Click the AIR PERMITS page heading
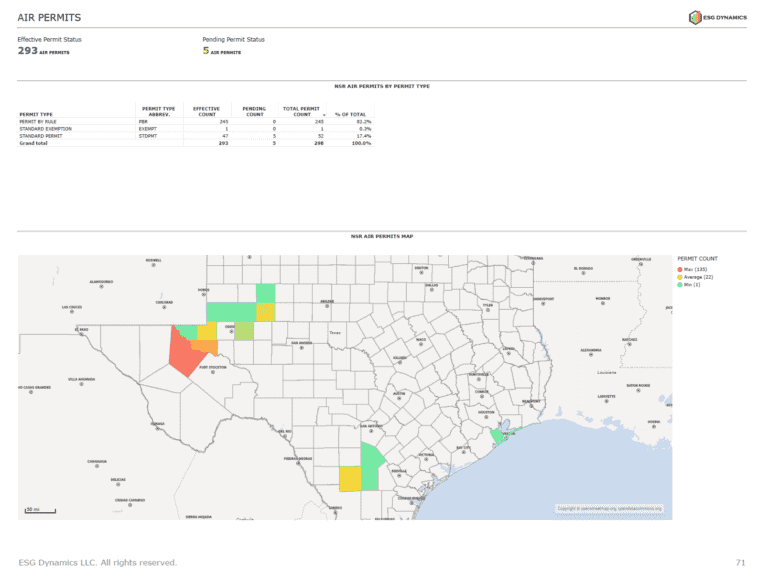The image size is (768, 586). (x=49, y=18)
